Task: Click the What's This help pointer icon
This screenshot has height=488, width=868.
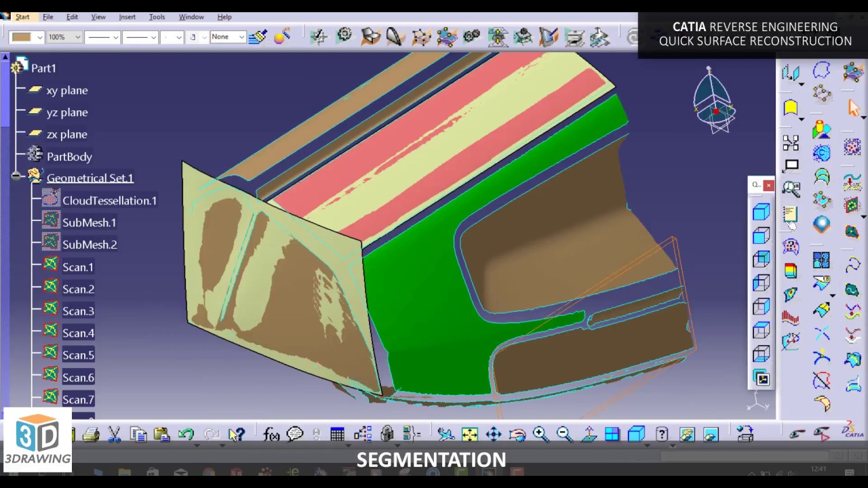Action: point(236,434)
